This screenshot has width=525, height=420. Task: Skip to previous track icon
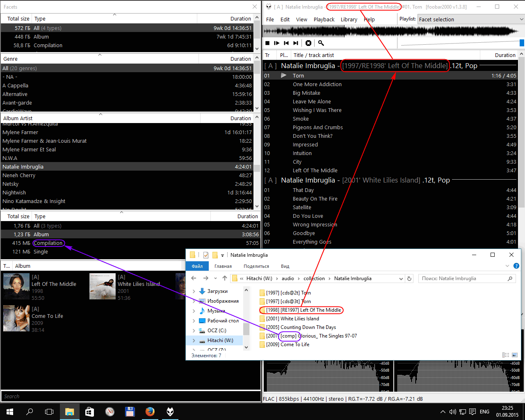[286, 43]
